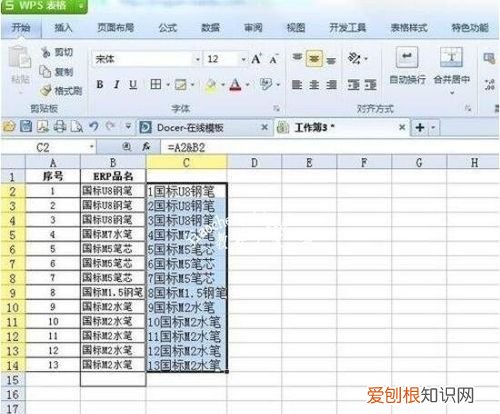Apply red font color A
Image resolution: width=500 pixels, height=414 pixels.
coord(235,85)
